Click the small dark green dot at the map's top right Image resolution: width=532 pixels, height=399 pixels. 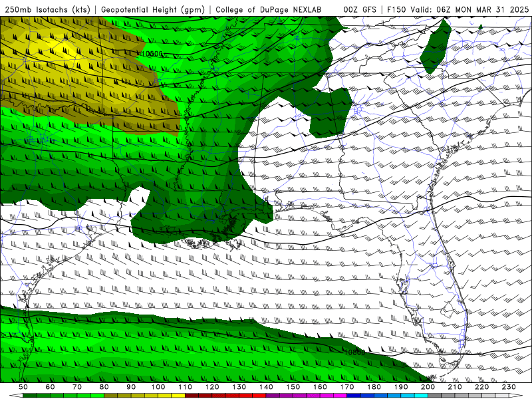point(480,27)
